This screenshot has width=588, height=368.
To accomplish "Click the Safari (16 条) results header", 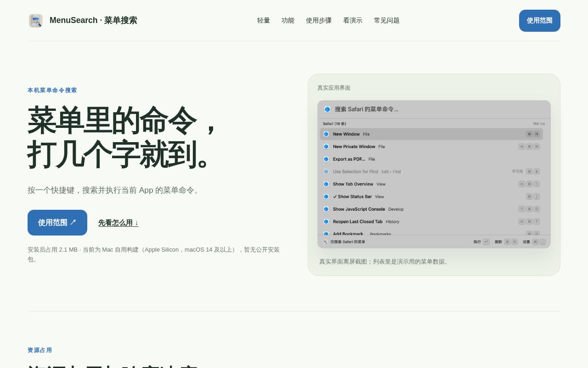I will point(334,124).
